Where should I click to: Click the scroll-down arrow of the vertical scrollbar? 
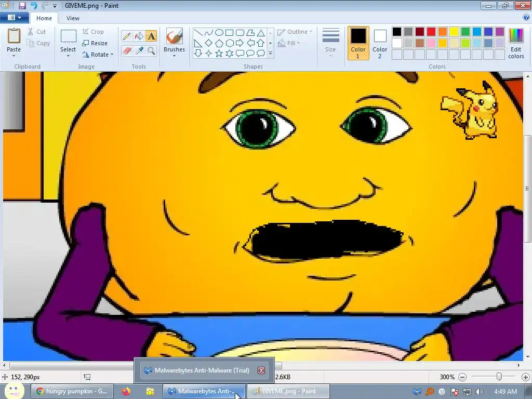click(528, 356)
